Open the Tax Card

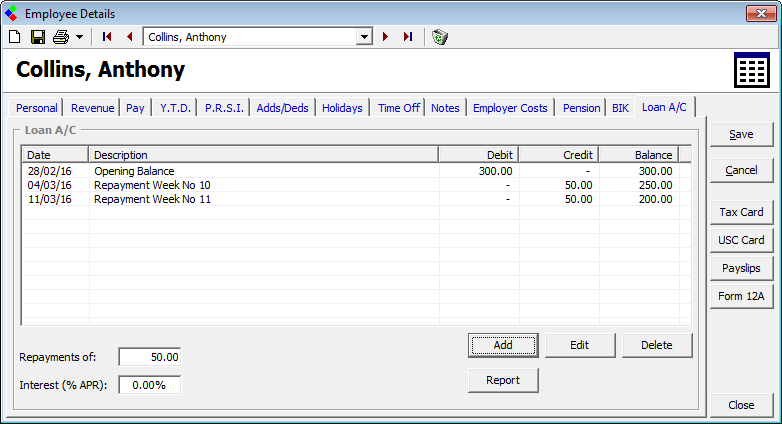pyautogui.click(x=740, y=212)
